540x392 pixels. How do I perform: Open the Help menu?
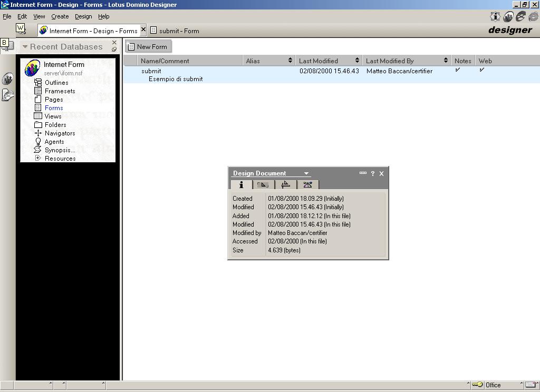coord(103,16)
